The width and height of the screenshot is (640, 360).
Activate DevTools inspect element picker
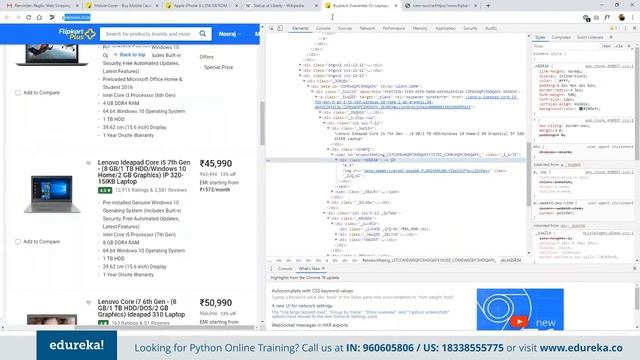click(x=271, y=28)
